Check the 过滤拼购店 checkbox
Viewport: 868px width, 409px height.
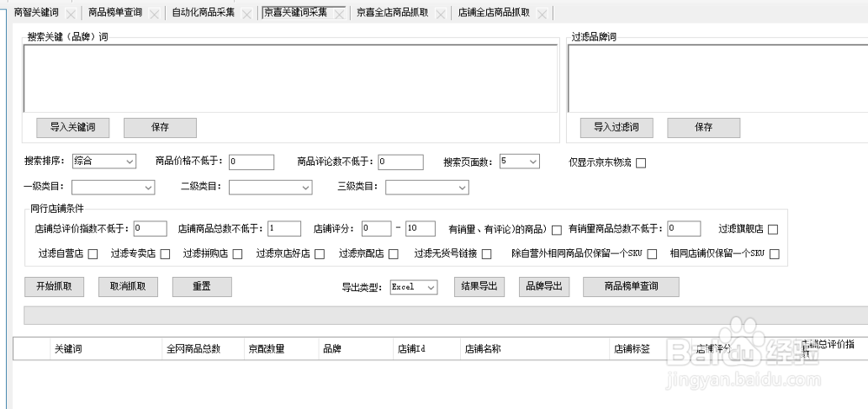click(238, 254)
